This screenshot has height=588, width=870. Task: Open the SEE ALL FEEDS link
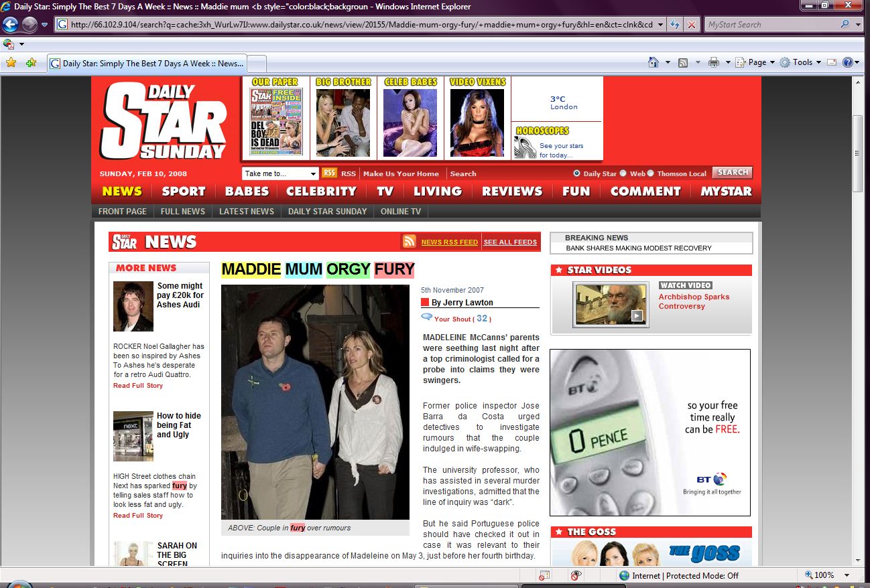[x=510, y=242]
